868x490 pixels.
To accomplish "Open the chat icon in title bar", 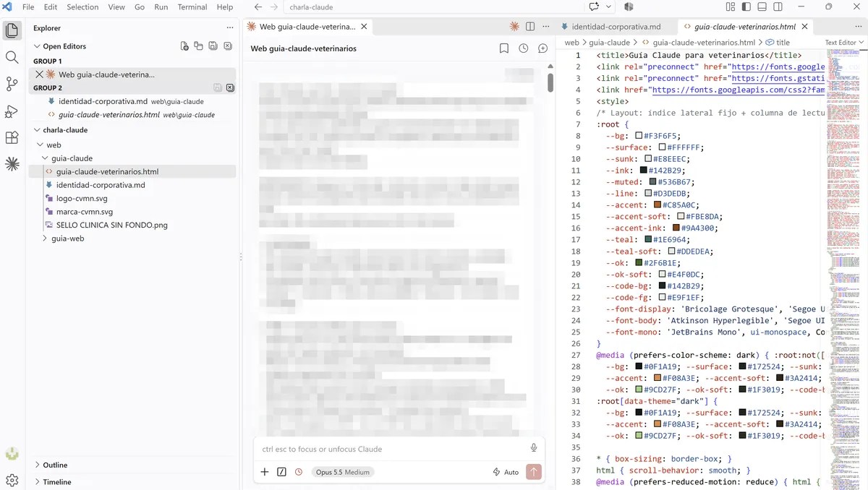I will pyautogui.click(x=594, y=7).
